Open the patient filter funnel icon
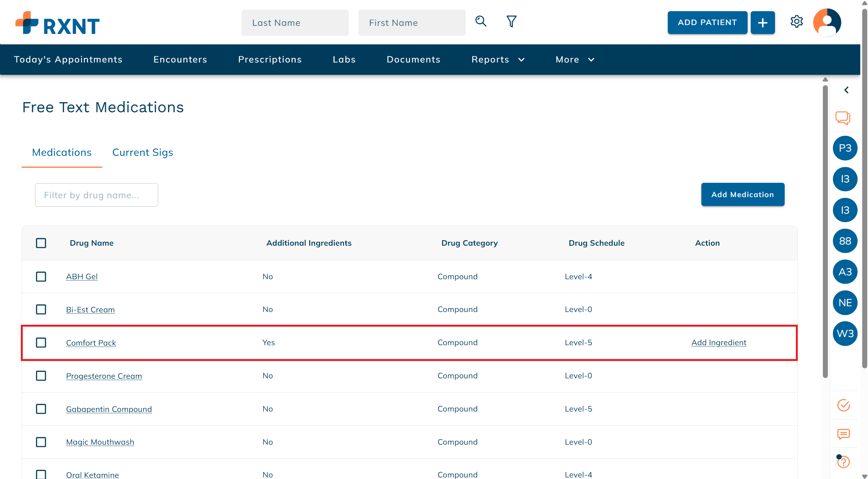This screenshot has height=479, width=868. [x=512, y=21]
